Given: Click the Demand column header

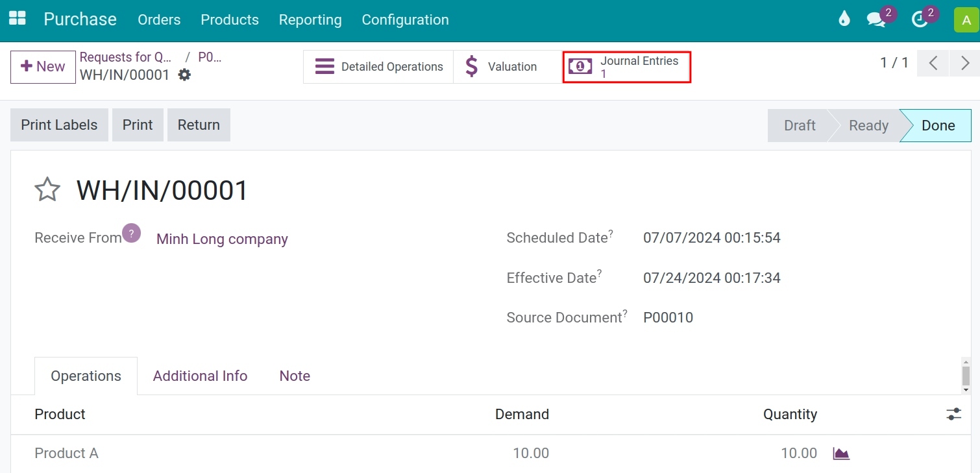Looking at the screenshot, I should coord(522,414).
